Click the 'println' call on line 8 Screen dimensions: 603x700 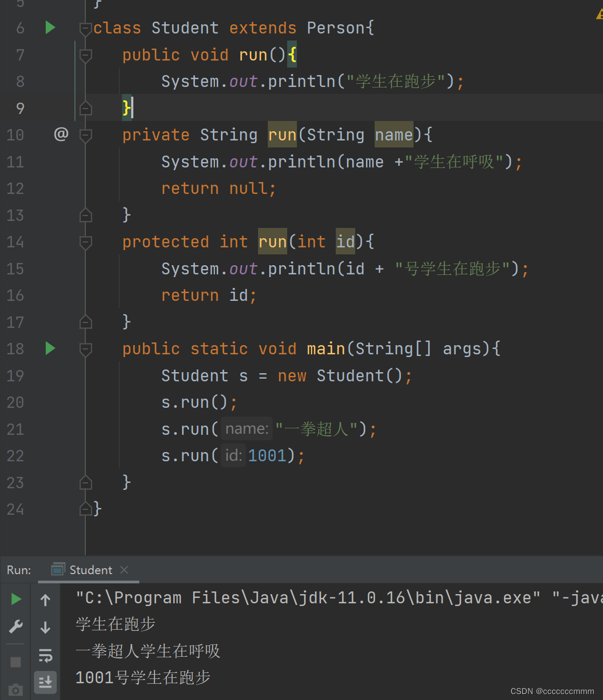point(302,81)
